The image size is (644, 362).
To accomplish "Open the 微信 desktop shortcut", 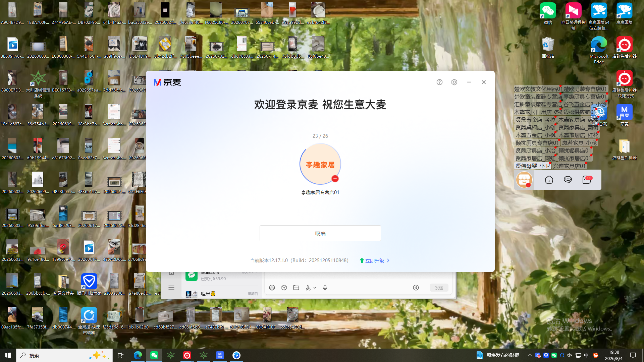I will pyautogui.click(x=548, y=14).
